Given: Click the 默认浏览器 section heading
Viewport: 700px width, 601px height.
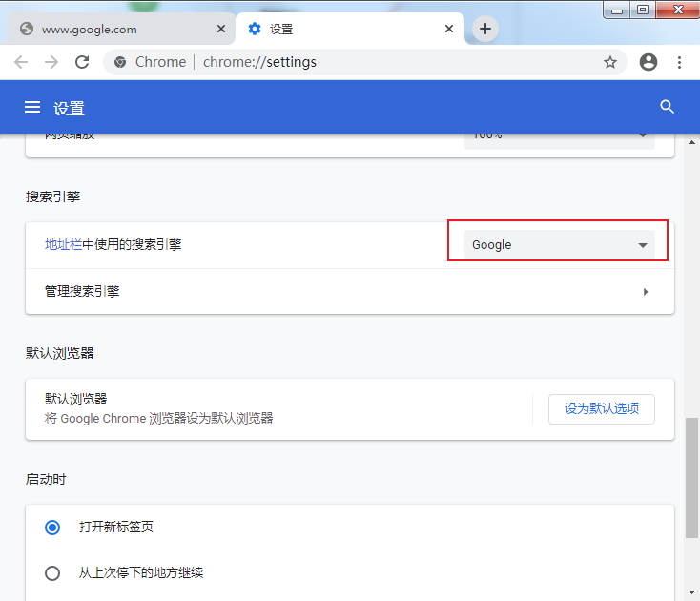Looking at the screenshot, I should (x=59, y=354).
